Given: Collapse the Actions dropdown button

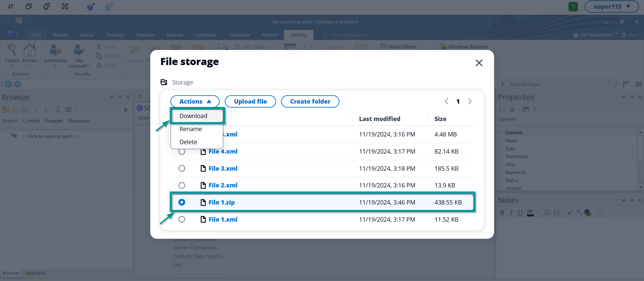Looking at the screenshot, I should [x=195, y=102].
